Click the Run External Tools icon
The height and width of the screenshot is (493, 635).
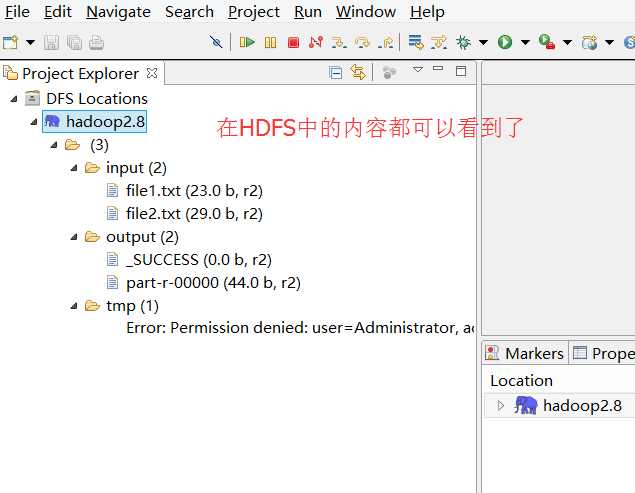tap(547, 42)
